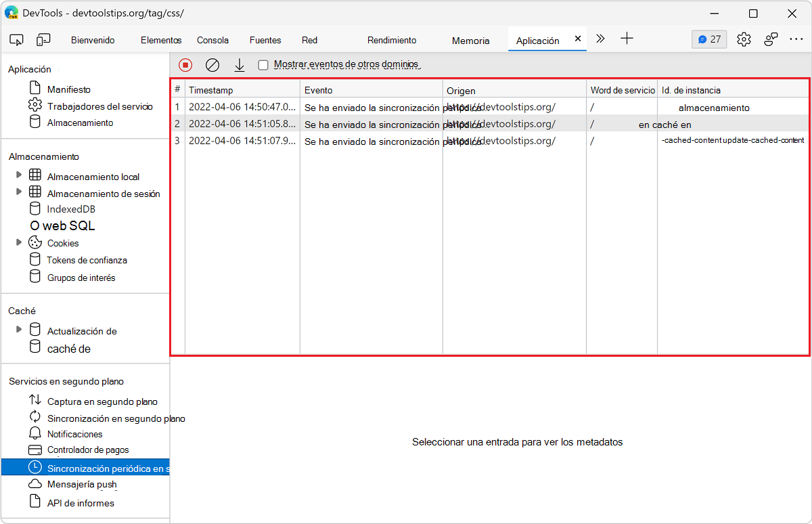Click the IndexedDB database icon
Image resolution: width=812 pixels, height=524 pixels.
[x=35, y=209]
